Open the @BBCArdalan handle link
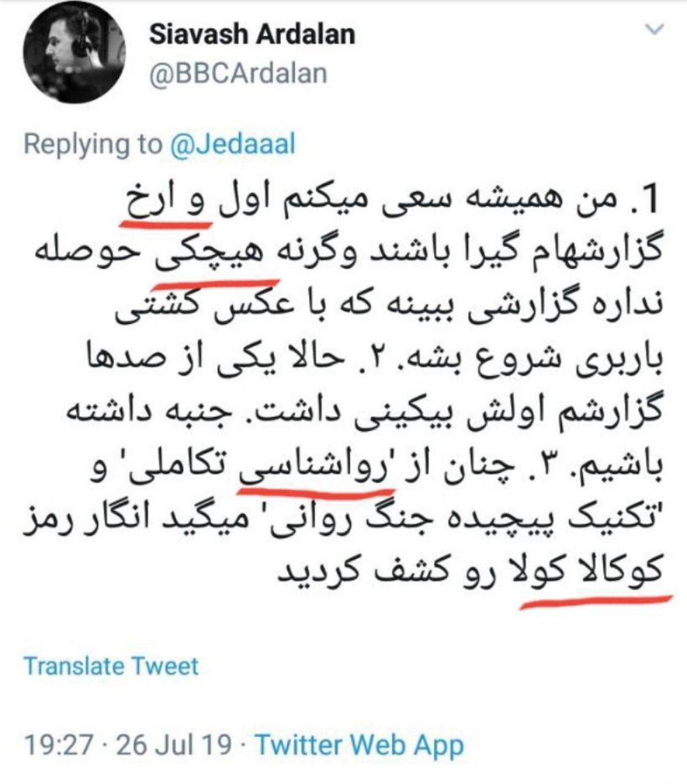Screen dimensions: 687x784 click(238, 74)
